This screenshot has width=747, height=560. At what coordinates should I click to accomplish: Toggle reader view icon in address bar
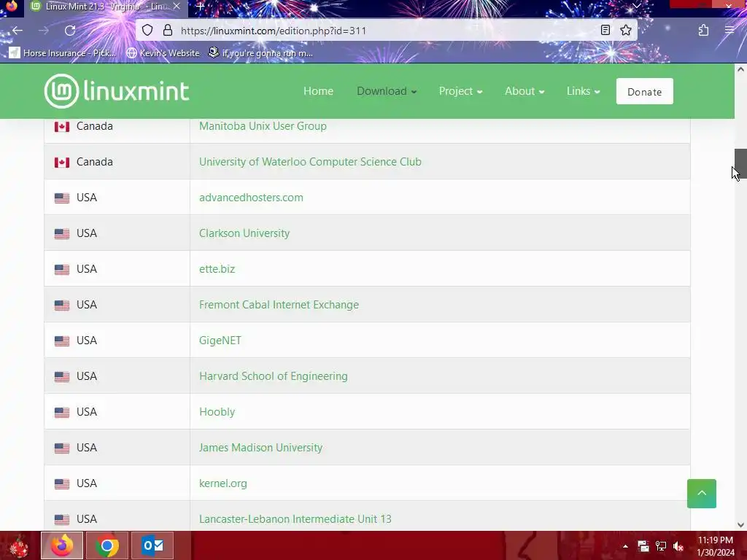tap(605, 31)
